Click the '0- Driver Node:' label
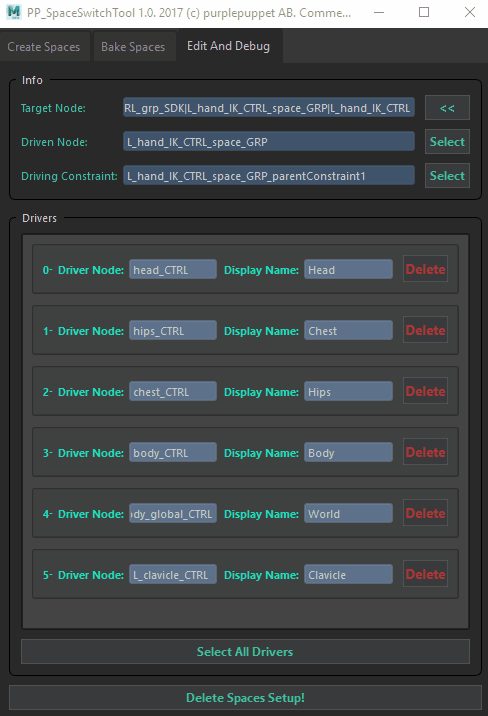The width and height of the screenshot is (488, 716). click(x=83, y=270)
